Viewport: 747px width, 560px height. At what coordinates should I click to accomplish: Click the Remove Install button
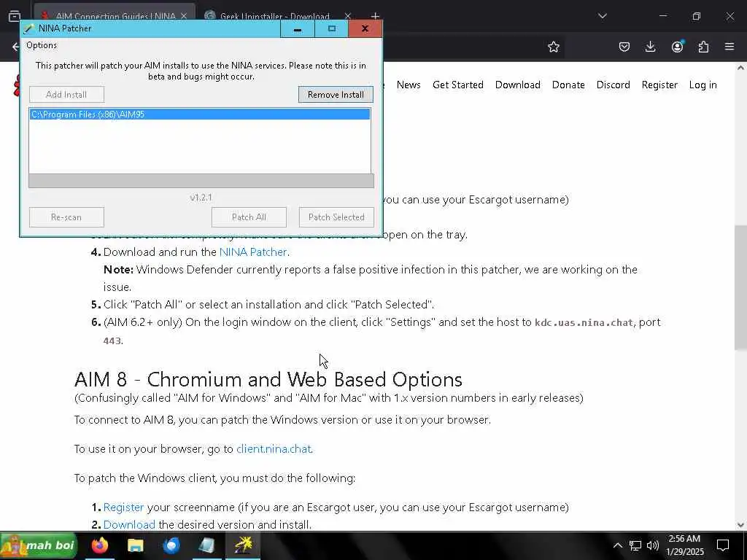coord(336,94)
